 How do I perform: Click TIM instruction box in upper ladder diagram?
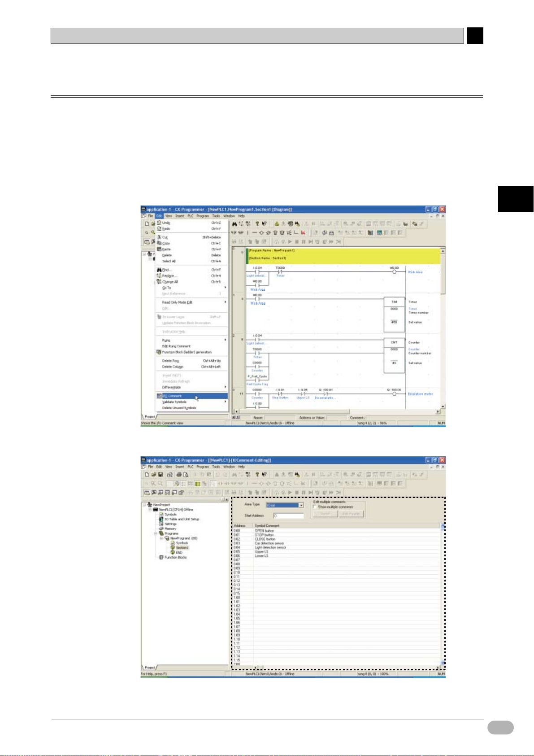click(395, 315)
